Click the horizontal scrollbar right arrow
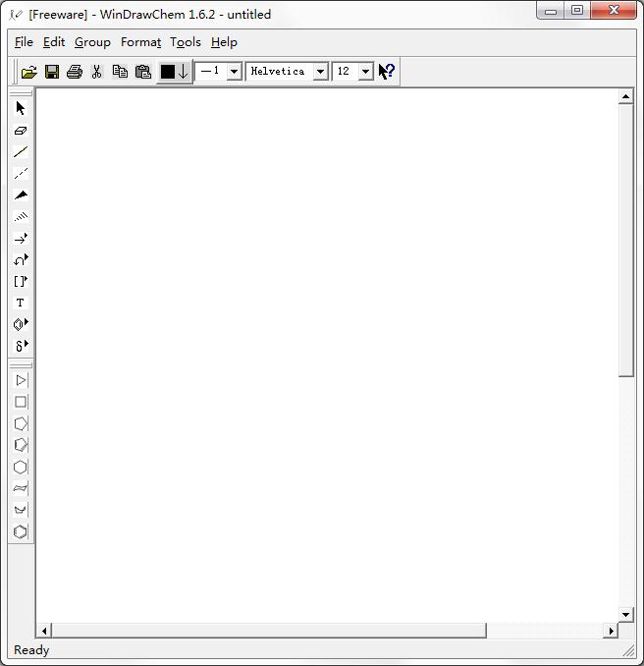Image resolution: width=644 pixels, height=666 pixels. coord(611,631)
